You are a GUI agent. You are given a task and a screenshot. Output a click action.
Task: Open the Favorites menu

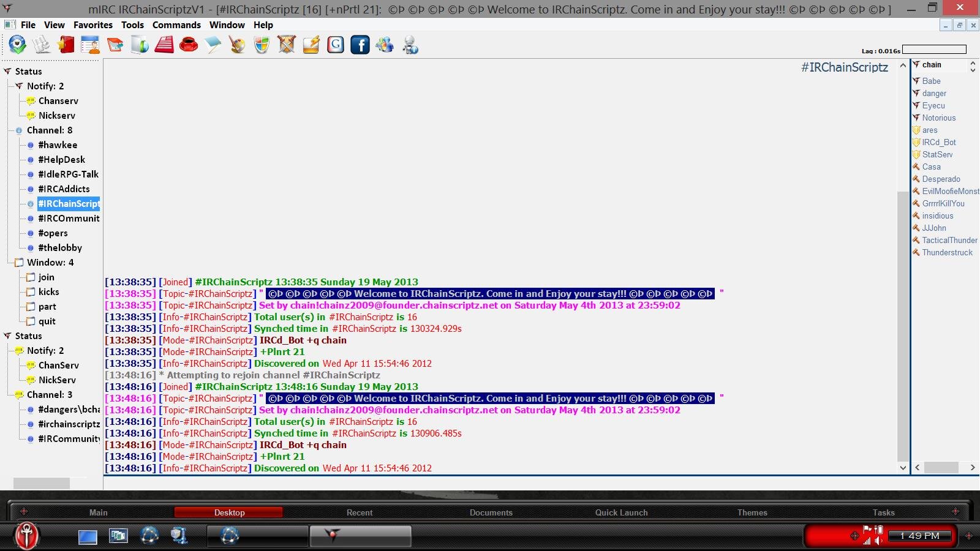[93, 25]
